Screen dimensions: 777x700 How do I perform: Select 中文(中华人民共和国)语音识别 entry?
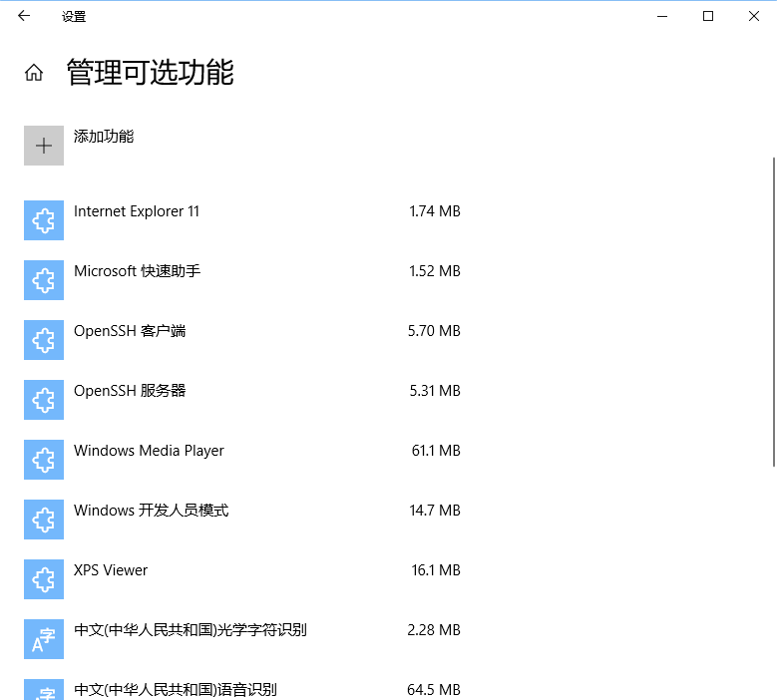(x=176, y=690)
